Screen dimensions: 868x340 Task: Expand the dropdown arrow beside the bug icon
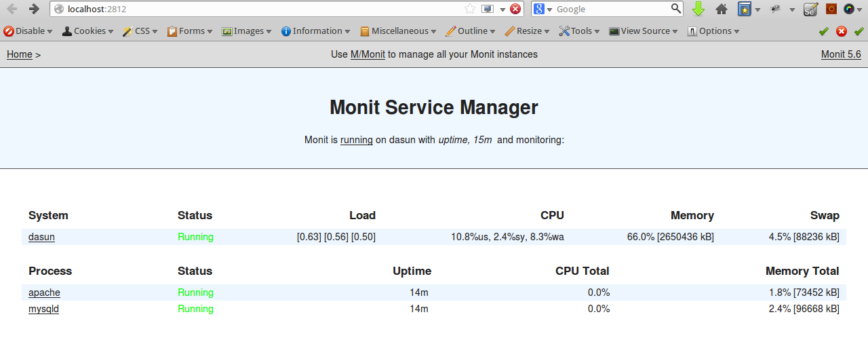point(792,10)
